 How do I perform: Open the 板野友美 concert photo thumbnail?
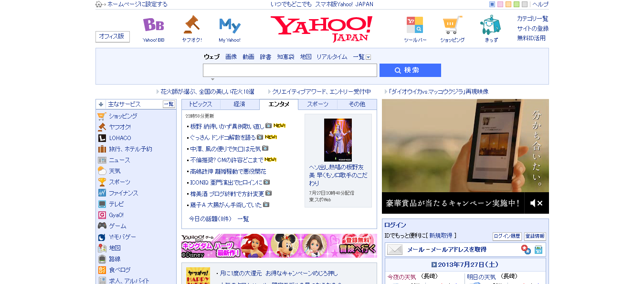pyautogui.click(x=338, y=140)
